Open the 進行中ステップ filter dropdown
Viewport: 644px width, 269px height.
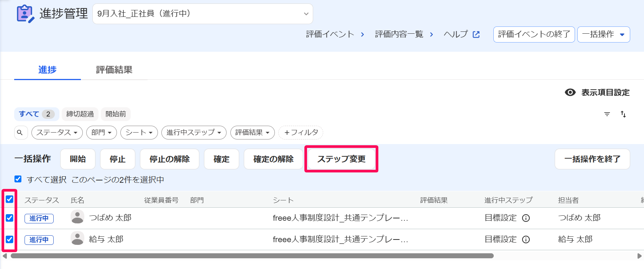click(x=194, y=133)
